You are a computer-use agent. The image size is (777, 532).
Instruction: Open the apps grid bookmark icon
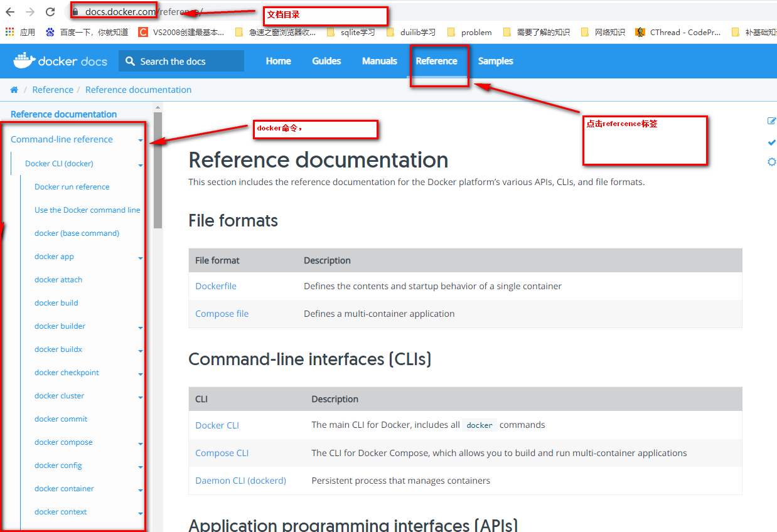[x=11, y=32]
